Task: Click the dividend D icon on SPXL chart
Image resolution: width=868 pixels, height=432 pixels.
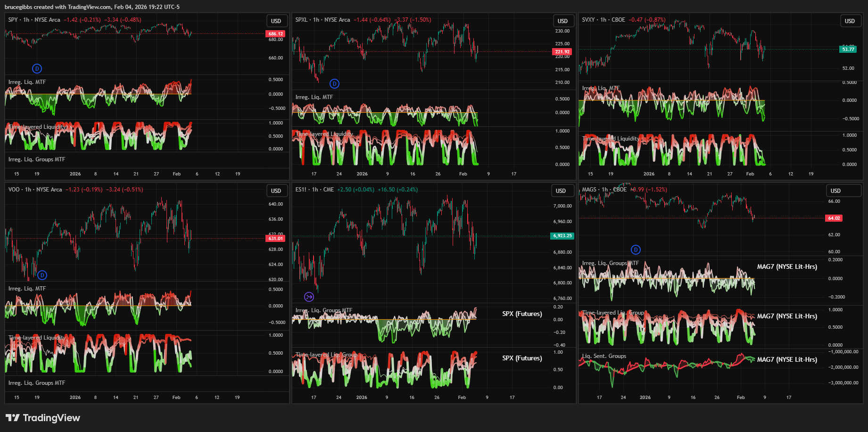Action: 334,84
